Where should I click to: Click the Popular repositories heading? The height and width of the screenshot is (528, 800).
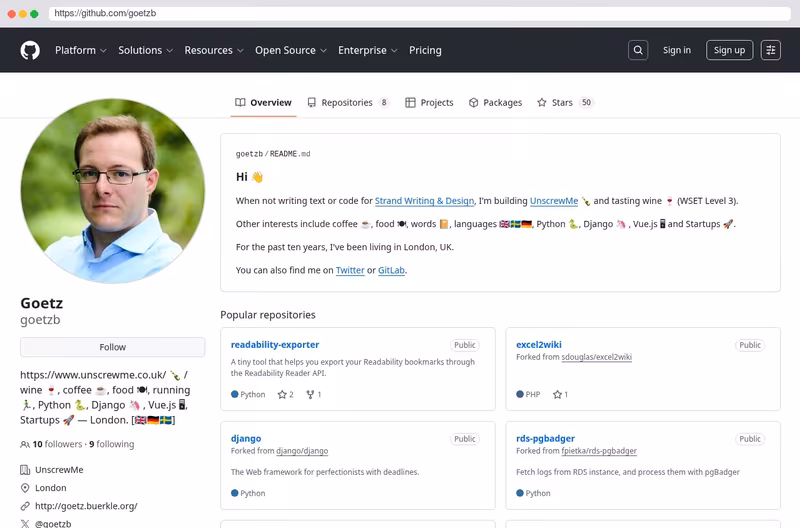[268, 315]
